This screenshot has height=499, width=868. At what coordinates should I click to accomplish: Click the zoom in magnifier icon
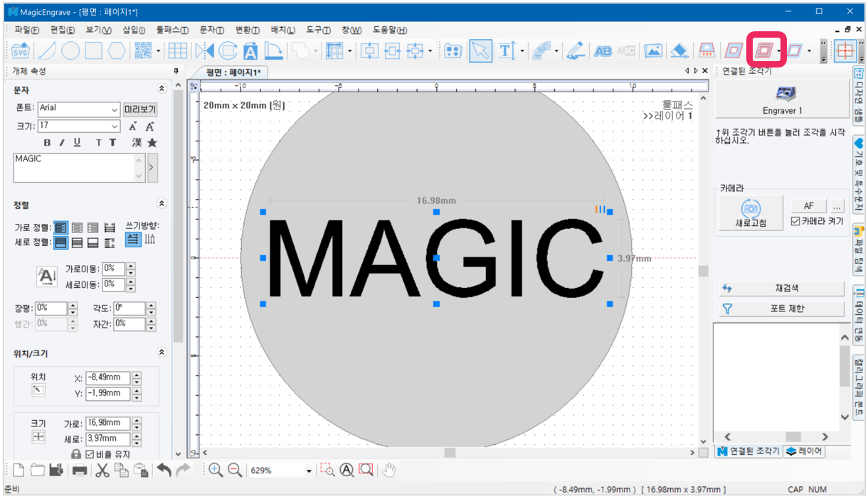(x=216, y=470)
